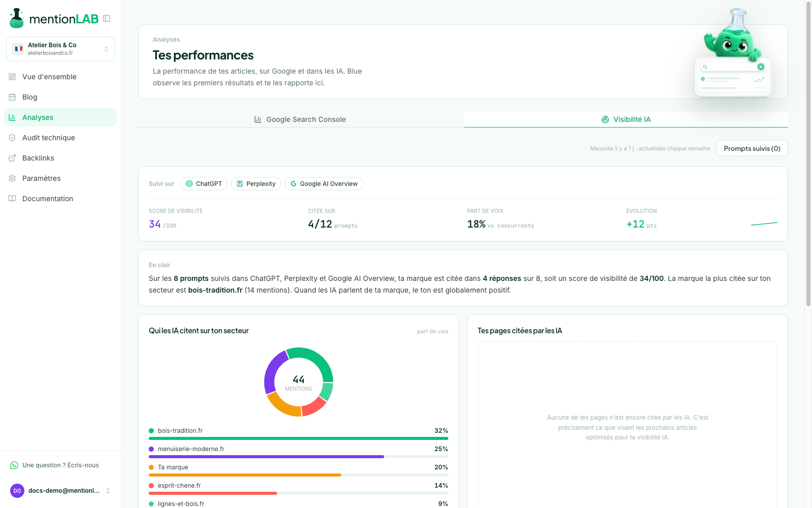Click Ta marque row label
This screenshot has width=812, height=508.
(173, 467)
